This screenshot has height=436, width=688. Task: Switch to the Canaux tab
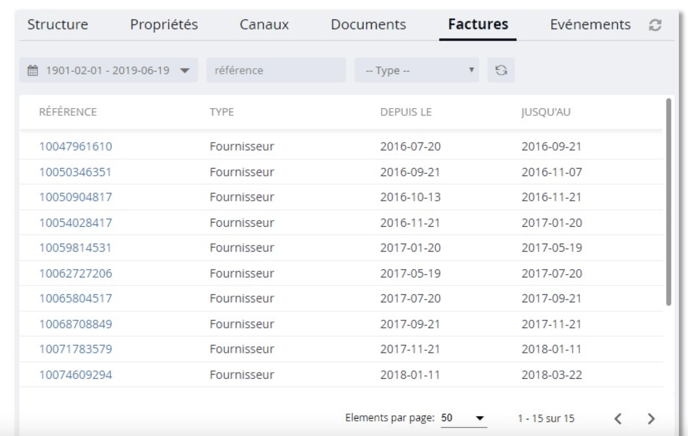point(264,25)
